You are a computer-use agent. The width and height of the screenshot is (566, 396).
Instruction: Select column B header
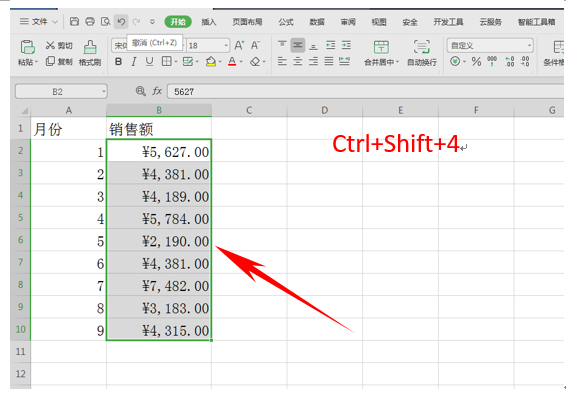(x=159, y=110)
